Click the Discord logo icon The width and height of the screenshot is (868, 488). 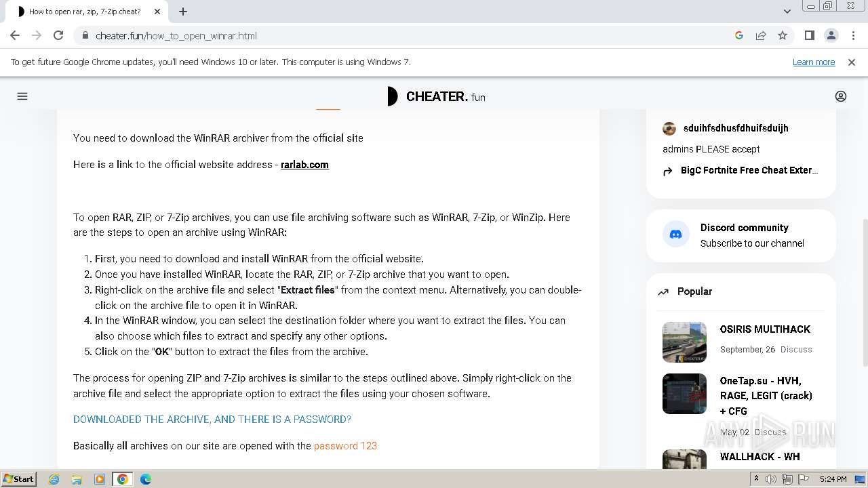coord(676,235)
